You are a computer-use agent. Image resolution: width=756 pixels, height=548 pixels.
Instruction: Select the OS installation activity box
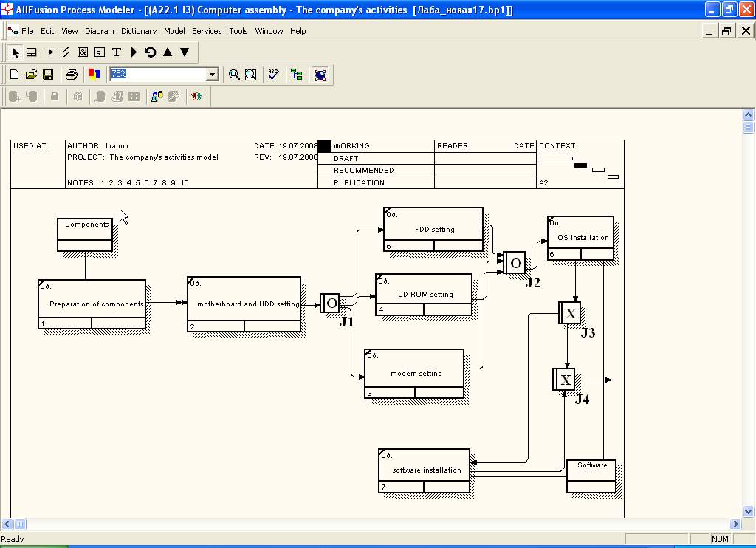point(580,238)
